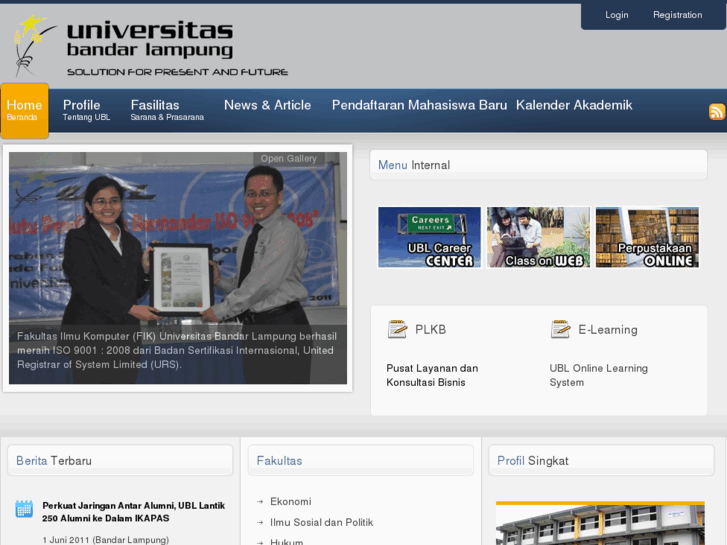Open the Fasilitas menu item
This screenshot has height=545, width=727.
tap(167, 110)
